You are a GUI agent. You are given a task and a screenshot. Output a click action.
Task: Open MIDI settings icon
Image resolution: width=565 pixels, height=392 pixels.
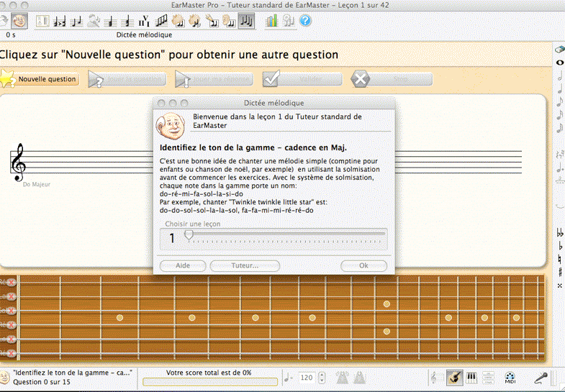(x=510, y=378)
